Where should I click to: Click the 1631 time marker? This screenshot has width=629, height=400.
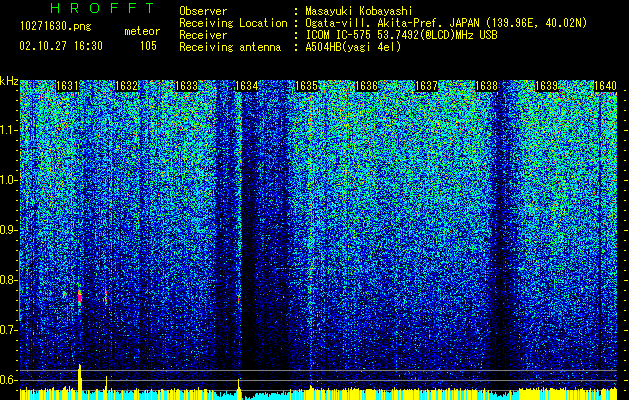tap(67, 86)
